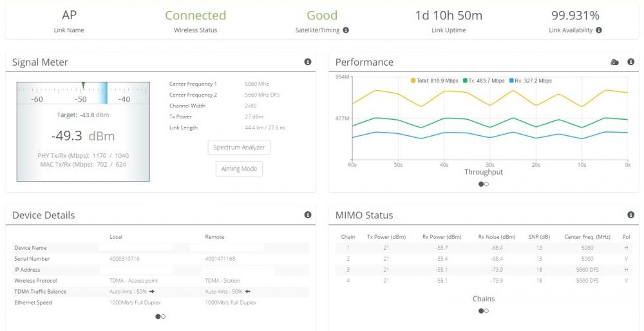This screenshot has width=644, height=331.
Task: Click the Connected wireless status text
Action: [x=195, y=15]
